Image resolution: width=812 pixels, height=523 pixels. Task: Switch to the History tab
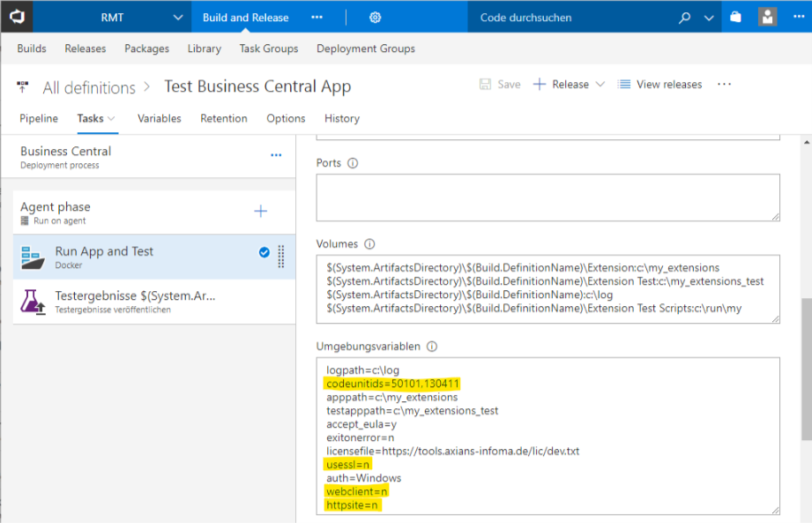(x=342, y=118)
